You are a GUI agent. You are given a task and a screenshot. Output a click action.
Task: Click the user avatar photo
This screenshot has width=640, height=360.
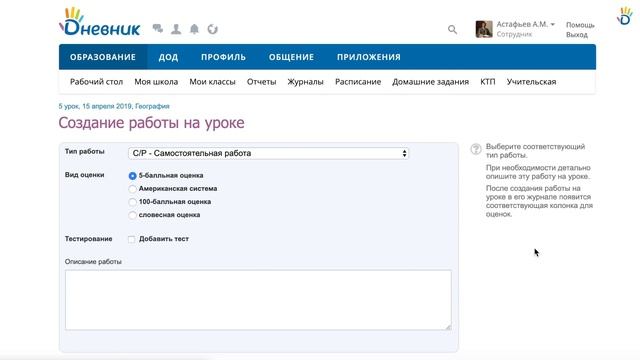coord(484,29)
